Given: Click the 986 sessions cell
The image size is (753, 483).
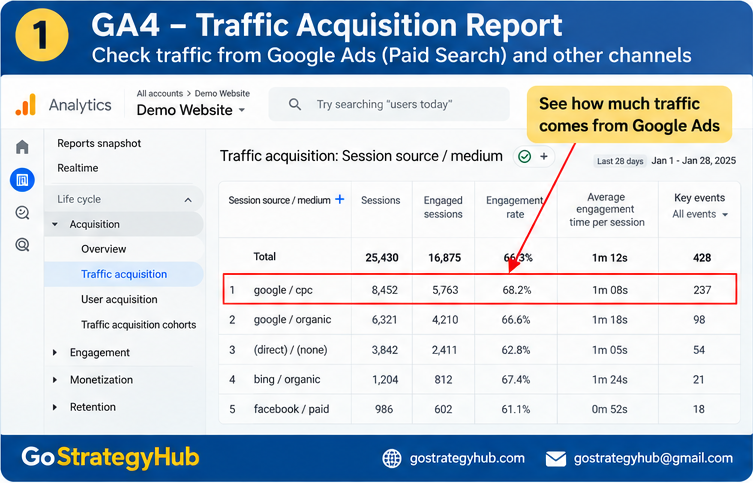Looking at the screenshot, I should click(x=384, y=410).
